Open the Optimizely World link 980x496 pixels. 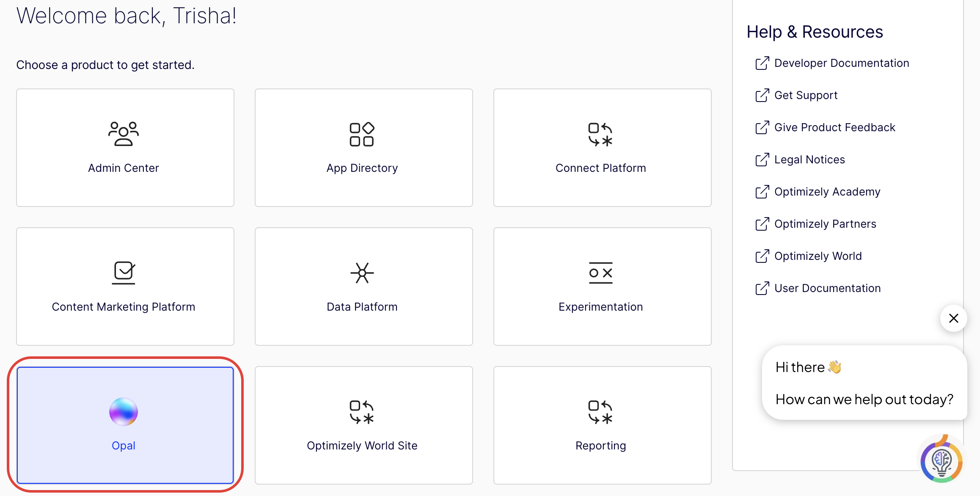pos(818,256)
